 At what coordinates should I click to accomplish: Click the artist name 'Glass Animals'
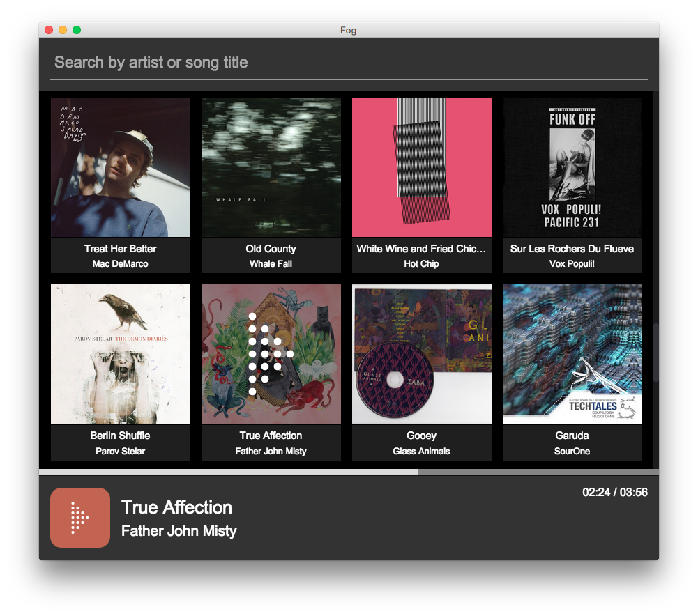[422, 451]
